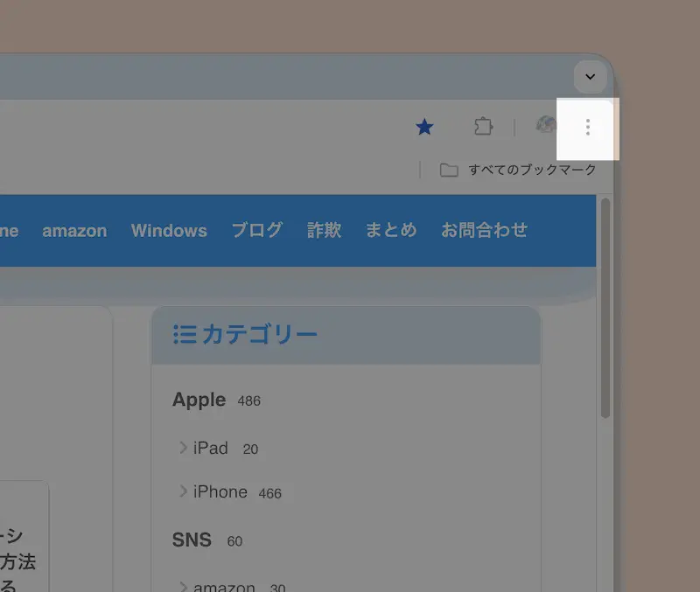Viewport: 700px width, 592px height.
Task: Click the お問合わせ link
Action: (x=484, y=230)
